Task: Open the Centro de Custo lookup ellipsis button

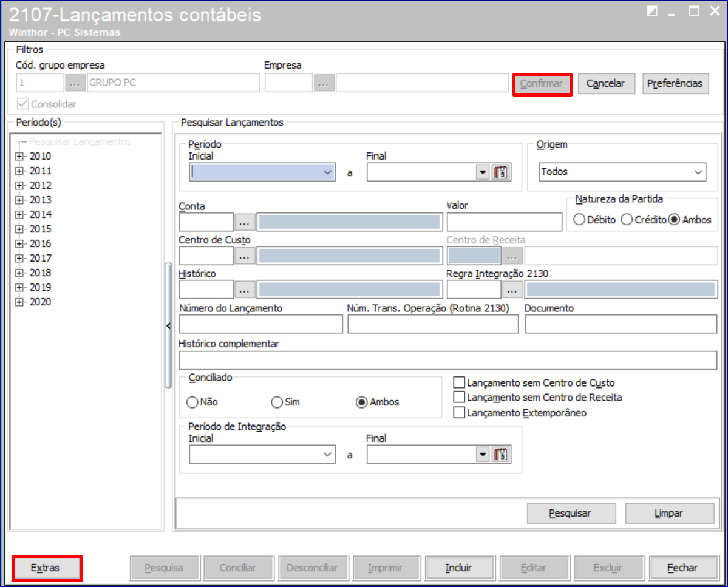Action: click(x=245, y=256)
